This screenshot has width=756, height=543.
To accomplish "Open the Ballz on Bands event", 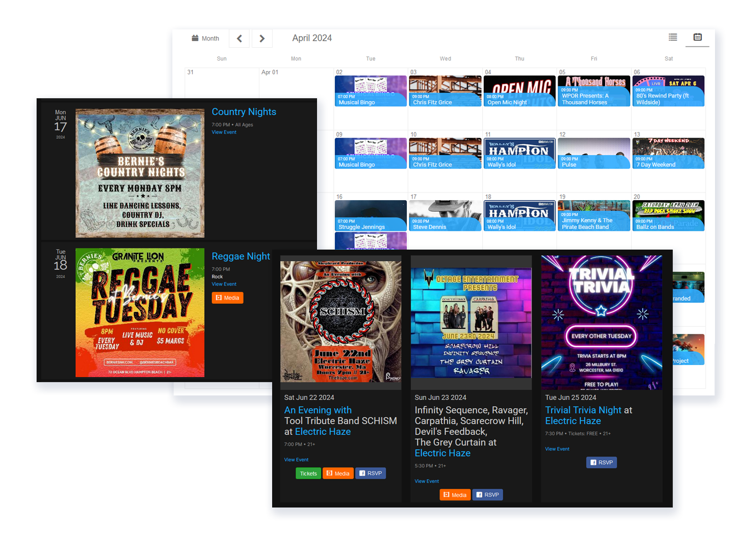I will coord(668,216).
